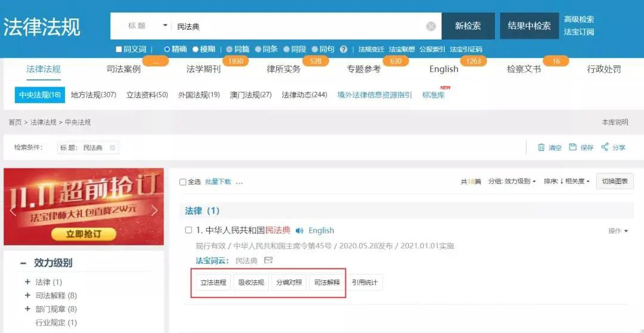Go to next banner slide arrow
Image resolution: width=644 pixels, height=333 pixels.
coord(154,210)
